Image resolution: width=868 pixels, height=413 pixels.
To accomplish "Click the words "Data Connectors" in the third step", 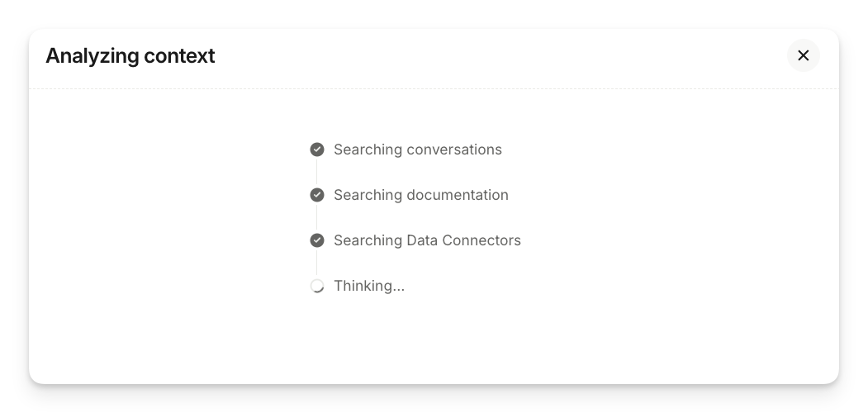I will (x=464, y=240).
